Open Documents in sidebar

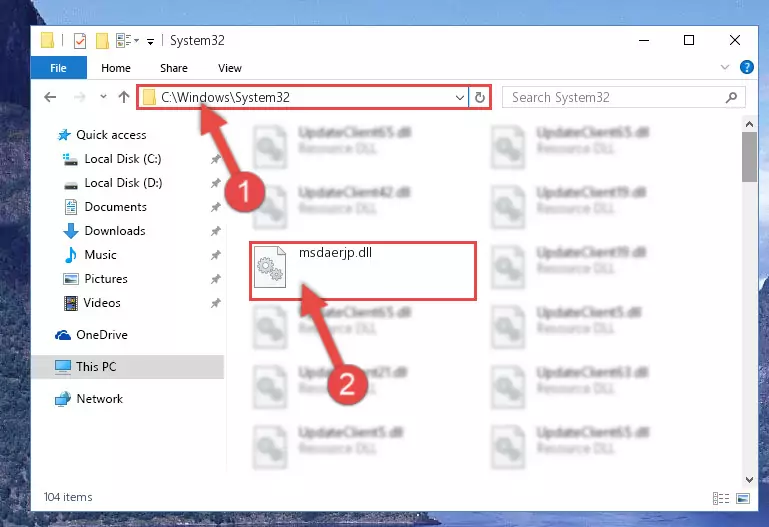pos(115,207)
